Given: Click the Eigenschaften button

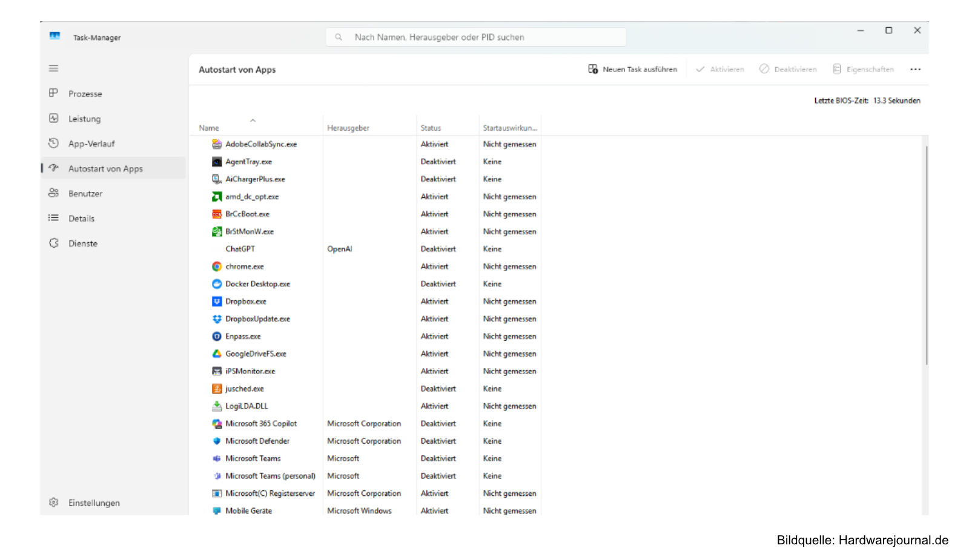Looking at the screenshot, I should 864,69.
